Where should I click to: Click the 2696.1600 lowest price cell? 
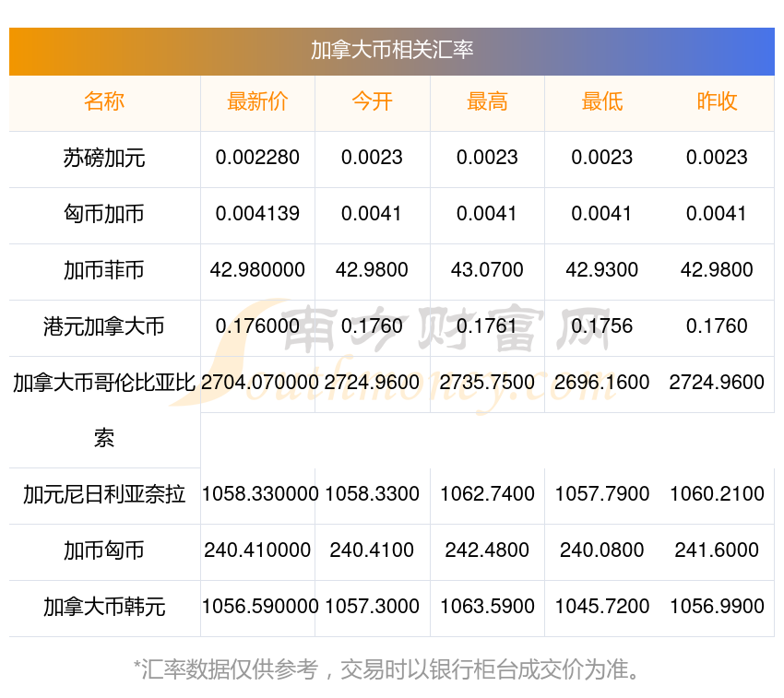pos(601,383)
